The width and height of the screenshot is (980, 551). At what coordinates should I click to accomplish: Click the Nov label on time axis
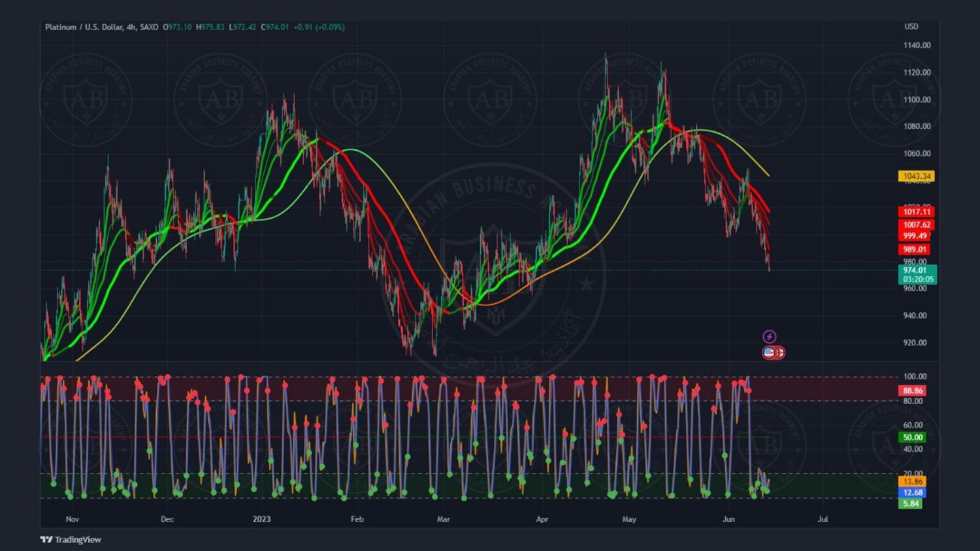coord(73,519)
